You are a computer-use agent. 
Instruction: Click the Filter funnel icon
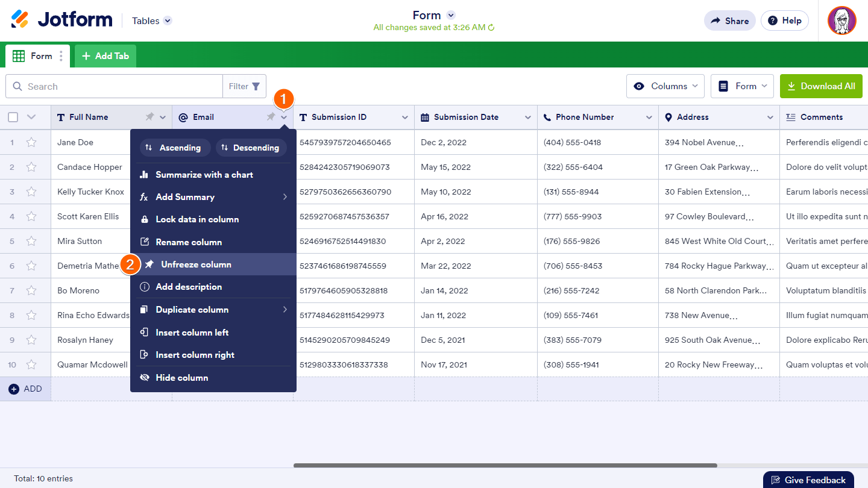(x=256, y=87)
